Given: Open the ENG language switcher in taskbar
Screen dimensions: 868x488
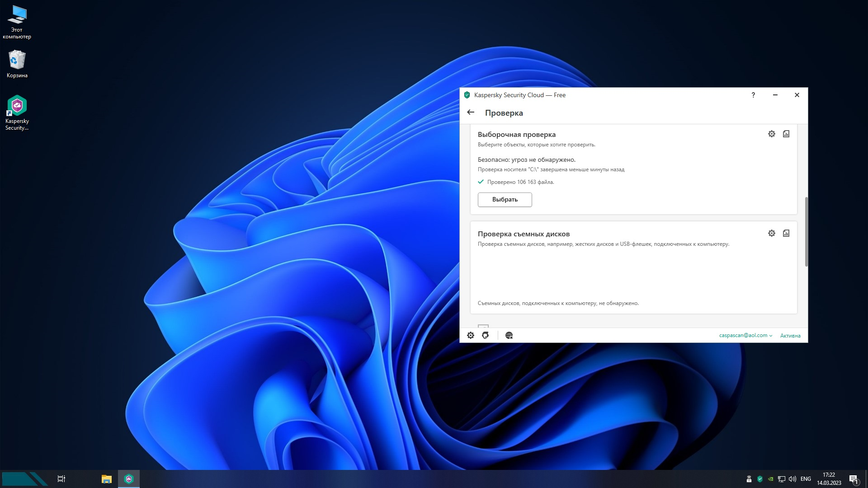Looking at the screenshot, I should coord(806,479).
